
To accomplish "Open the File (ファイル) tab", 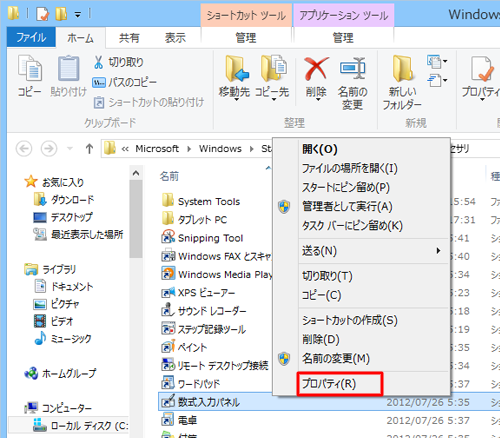I will (x=31, y=37).
